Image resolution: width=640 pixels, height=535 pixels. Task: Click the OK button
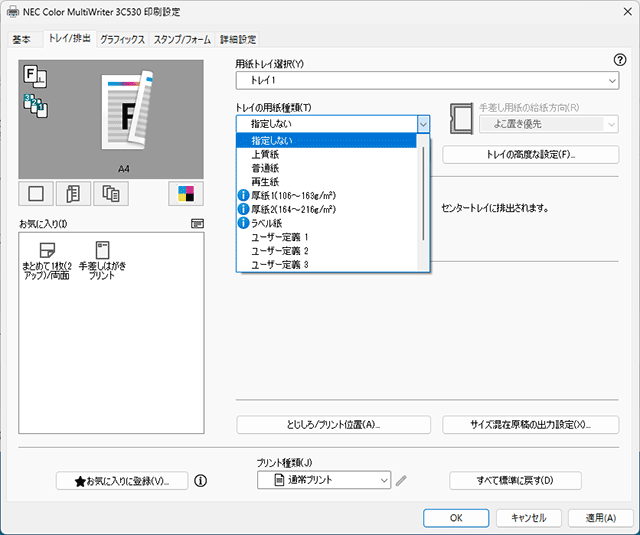click(x=456, y=518)
